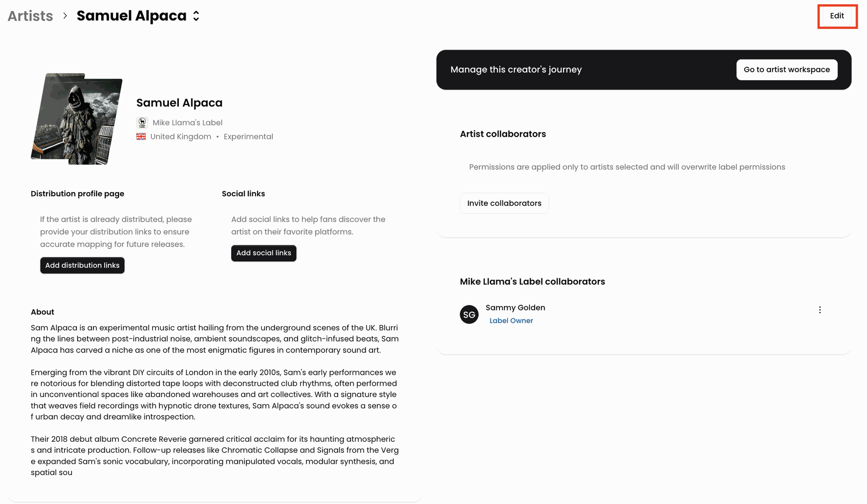
Task: Click the Mike Llama's Label text
Action: click(x=187, y=123)
